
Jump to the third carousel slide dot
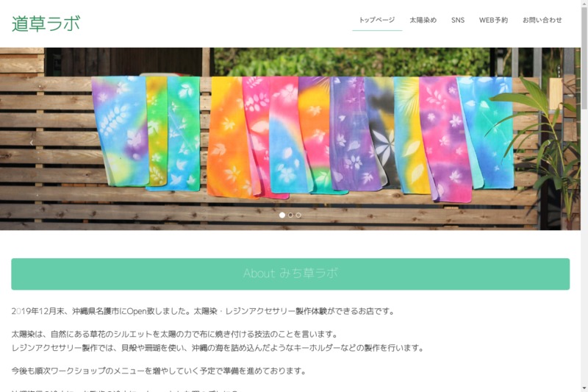[x=298, y=215]
